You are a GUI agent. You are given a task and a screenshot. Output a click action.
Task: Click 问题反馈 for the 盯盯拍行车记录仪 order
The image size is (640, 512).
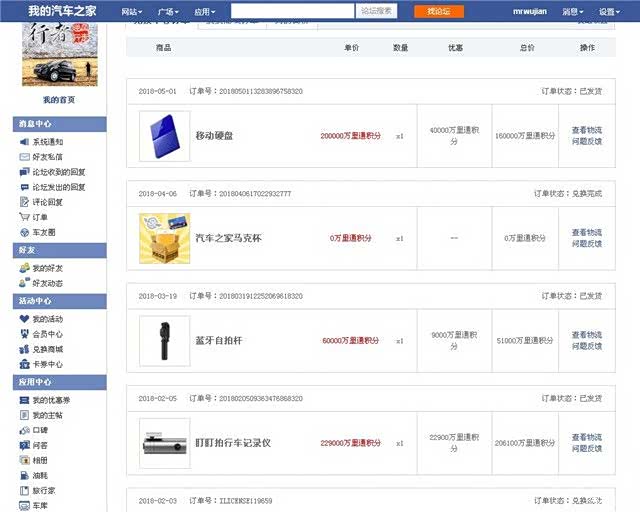[x=587, y=449]
